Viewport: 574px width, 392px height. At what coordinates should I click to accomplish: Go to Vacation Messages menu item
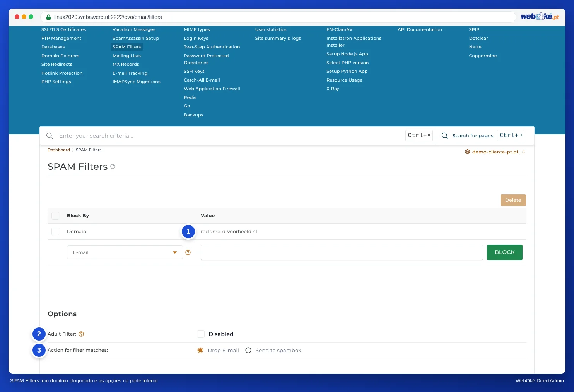[x=134, y=29]
